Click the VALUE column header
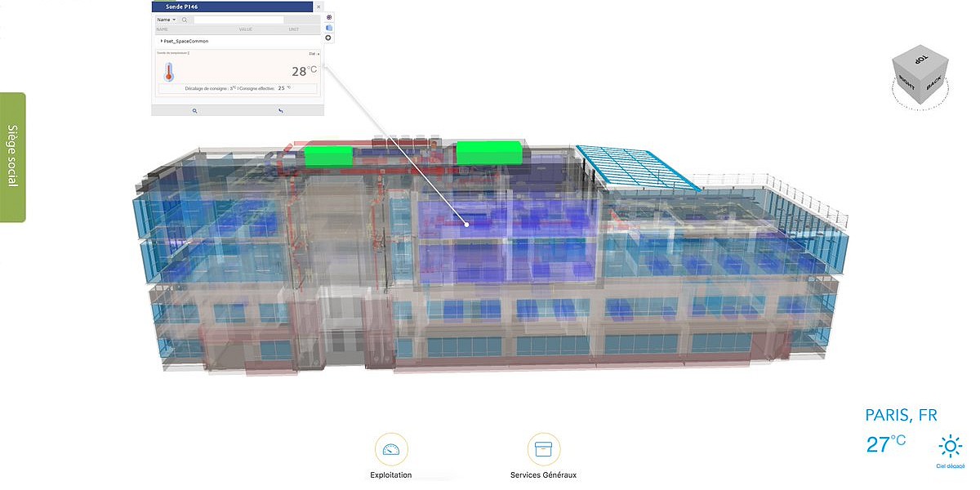 tap(245, 29)
